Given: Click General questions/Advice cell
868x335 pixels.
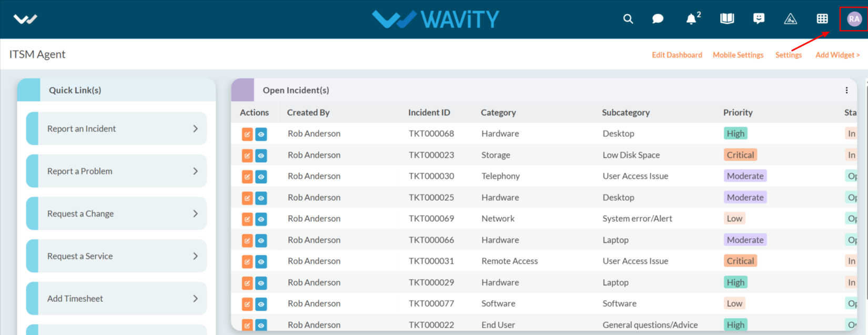Looking at the screenshot, I should [650, 325].
